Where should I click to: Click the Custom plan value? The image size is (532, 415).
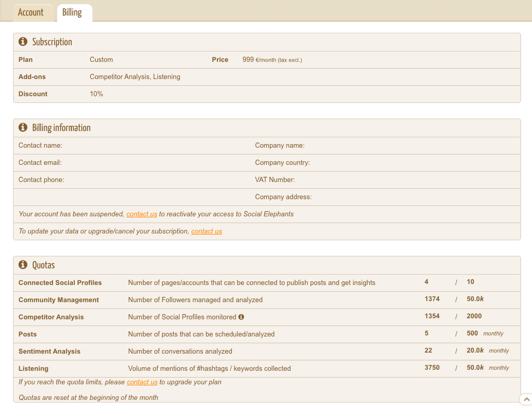click(101, 60)
